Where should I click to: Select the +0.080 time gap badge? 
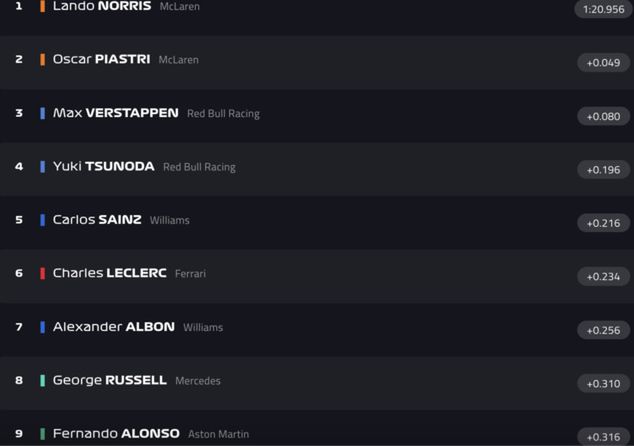pos(603,116)
